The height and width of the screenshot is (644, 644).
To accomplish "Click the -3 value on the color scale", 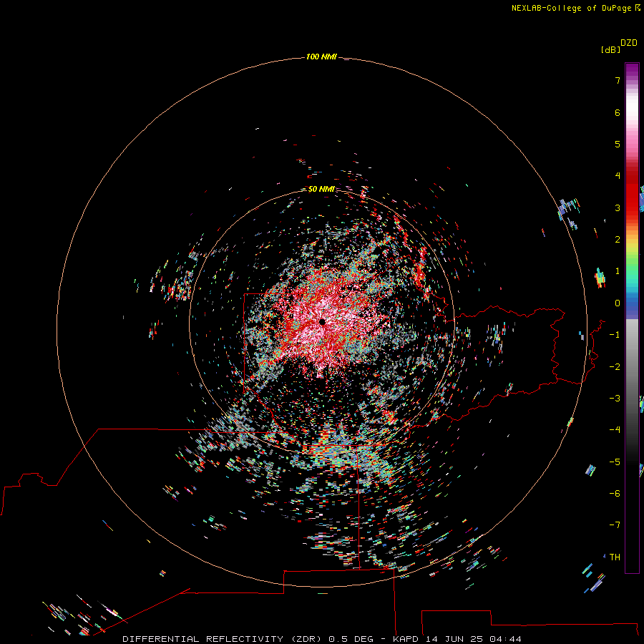I will (x=615, y=399).
